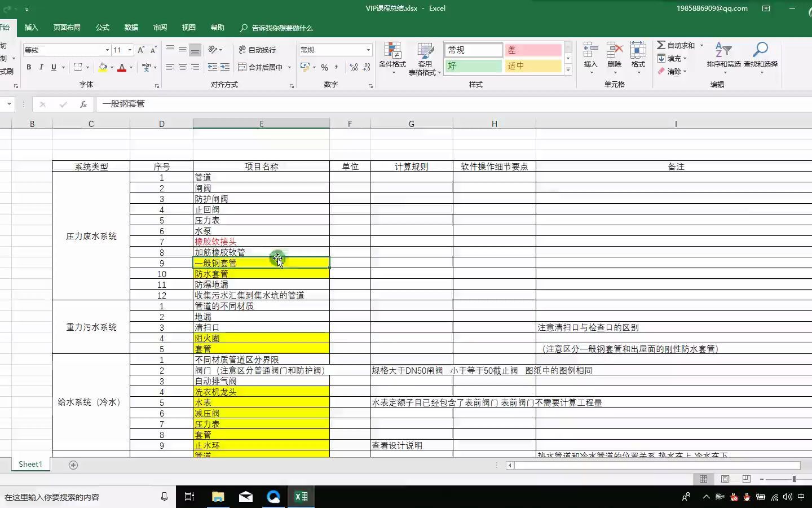This screenshot has width=812, height=508.
Task: Expand the merge and center dropdown arrow
Action: (289, 67)
